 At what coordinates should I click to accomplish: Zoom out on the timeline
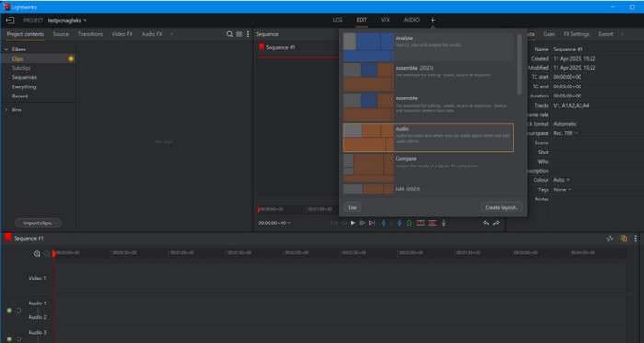[x=47, y=254]
